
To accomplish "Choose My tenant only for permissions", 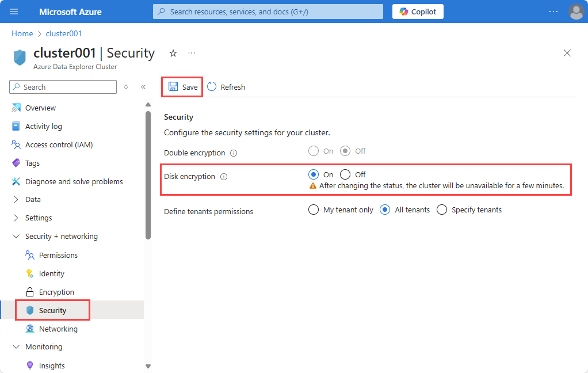I will click(x=314, y=210).
